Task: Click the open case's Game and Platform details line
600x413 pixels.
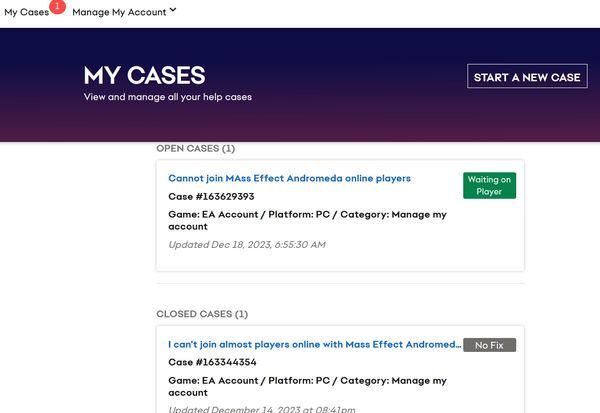Action: coord(308,220)
